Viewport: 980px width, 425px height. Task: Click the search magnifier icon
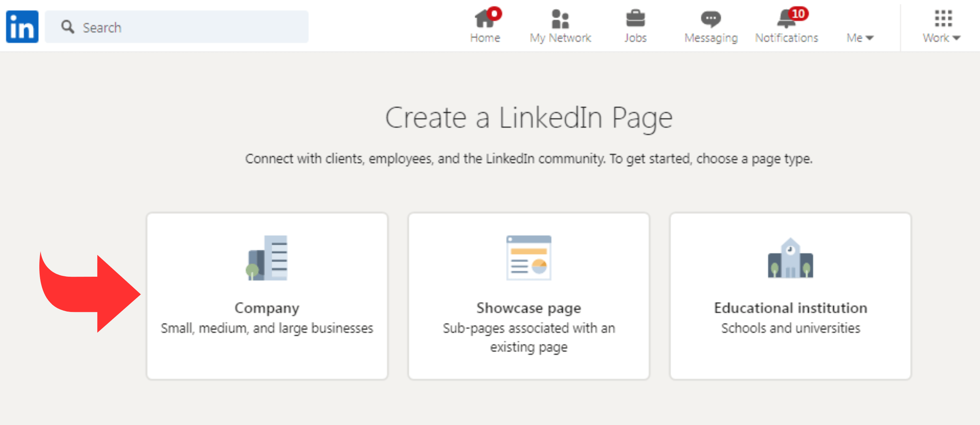coord(68,26)
